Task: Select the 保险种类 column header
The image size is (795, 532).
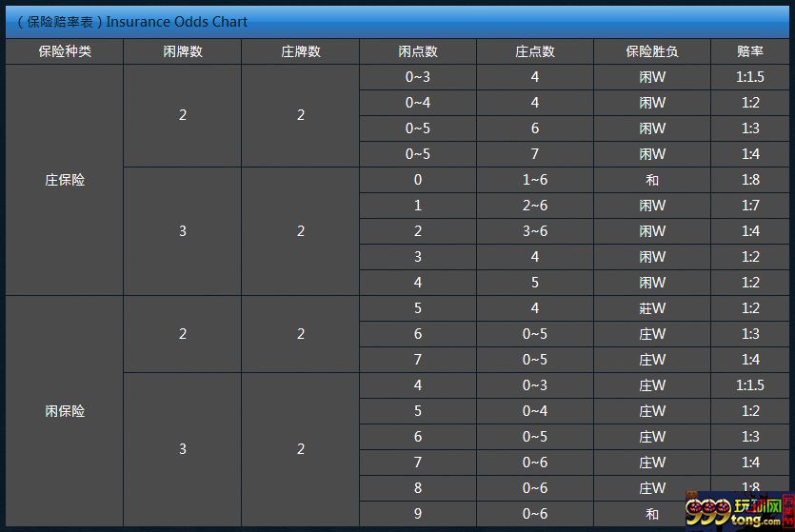Action: 65,51
